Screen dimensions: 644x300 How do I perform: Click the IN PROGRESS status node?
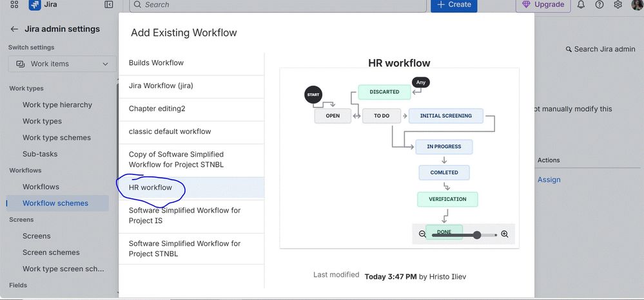444,147
